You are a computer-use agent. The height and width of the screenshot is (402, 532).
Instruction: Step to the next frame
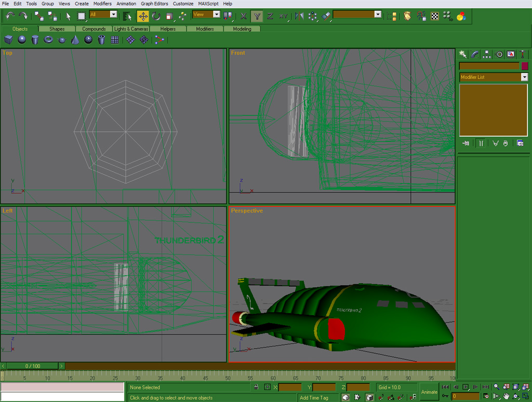(476, 387)
